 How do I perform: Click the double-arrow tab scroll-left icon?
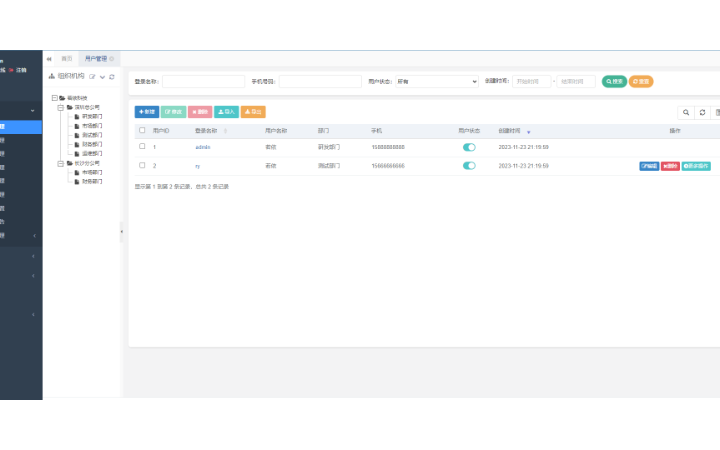point(49,59)
